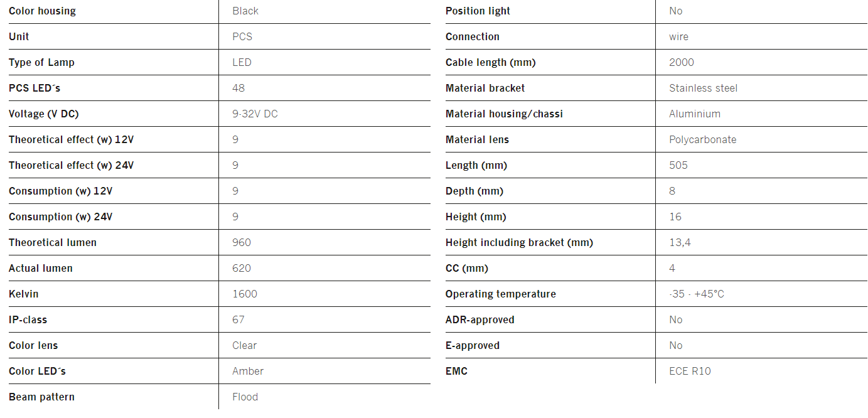The width and height of the screenshot is (868, 418).
Task: Select the Flood beam pattern value
Action: (245, 397)
